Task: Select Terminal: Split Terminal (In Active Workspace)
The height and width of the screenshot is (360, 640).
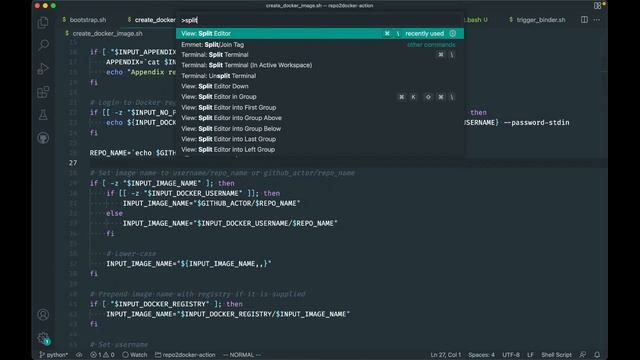Action: click(x=320, y=65)
